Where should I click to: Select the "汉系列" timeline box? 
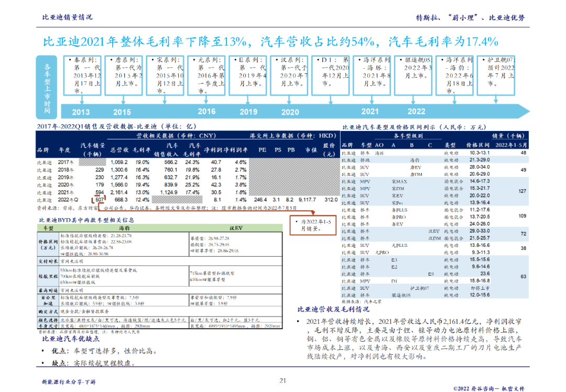[289, 75]
